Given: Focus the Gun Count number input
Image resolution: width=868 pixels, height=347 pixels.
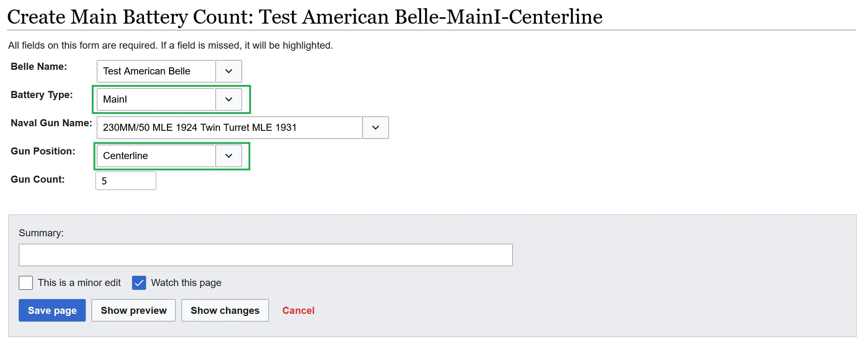Looking at the screenshot, I should [x=126, y=181].
